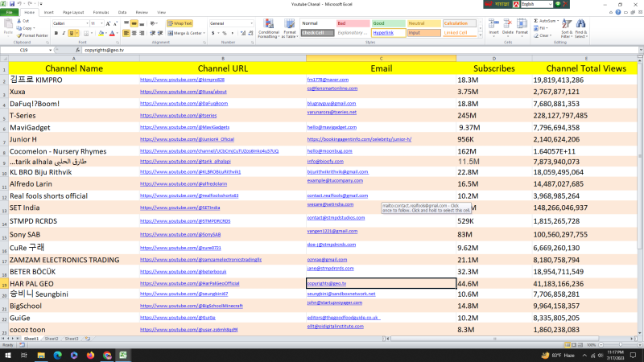Increase indent in the Alignment group
The width and height of the screenshot is (644, 362).
(x=160, y=33)
